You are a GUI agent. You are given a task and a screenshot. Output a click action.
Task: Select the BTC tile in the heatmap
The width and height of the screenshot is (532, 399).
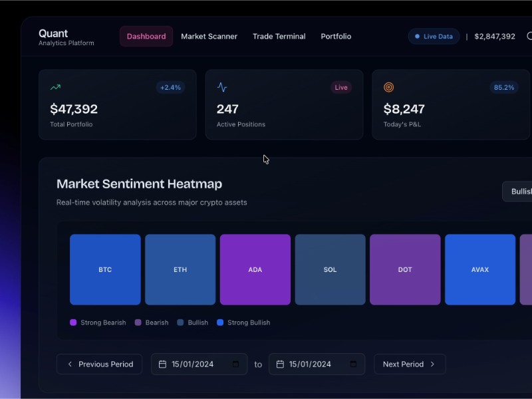pos(104,269)
